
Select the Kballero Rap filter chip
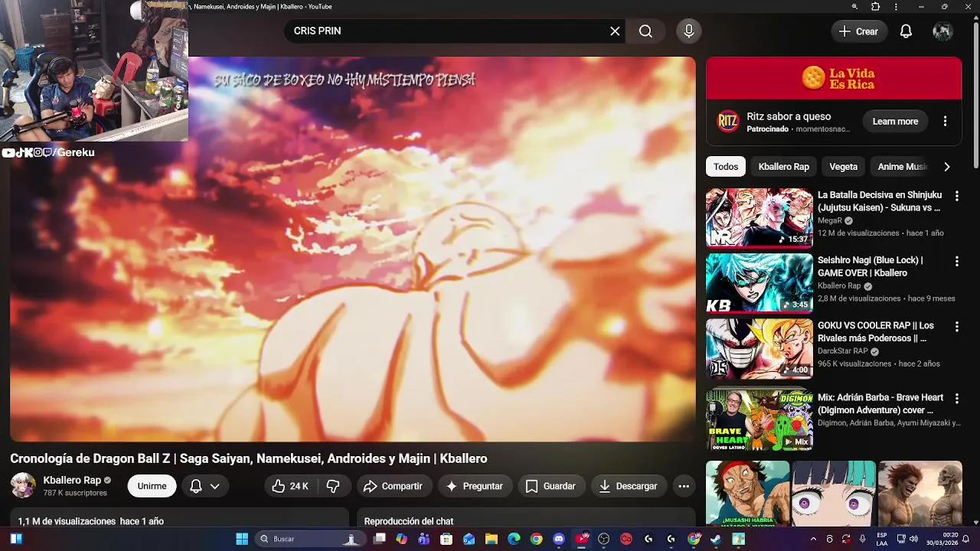tap(783, 166)
